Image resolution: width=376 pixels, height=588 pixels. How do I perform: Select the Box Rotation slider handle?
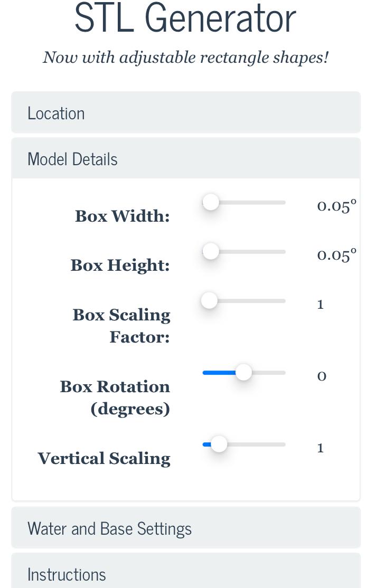tap(243, 372)
